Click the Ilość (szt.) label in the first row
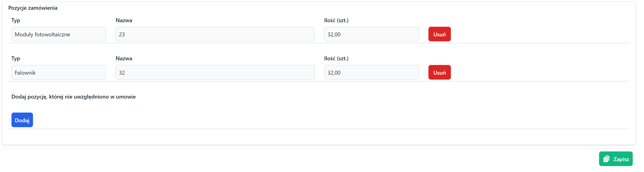644x172 pixels. (336, 20)
